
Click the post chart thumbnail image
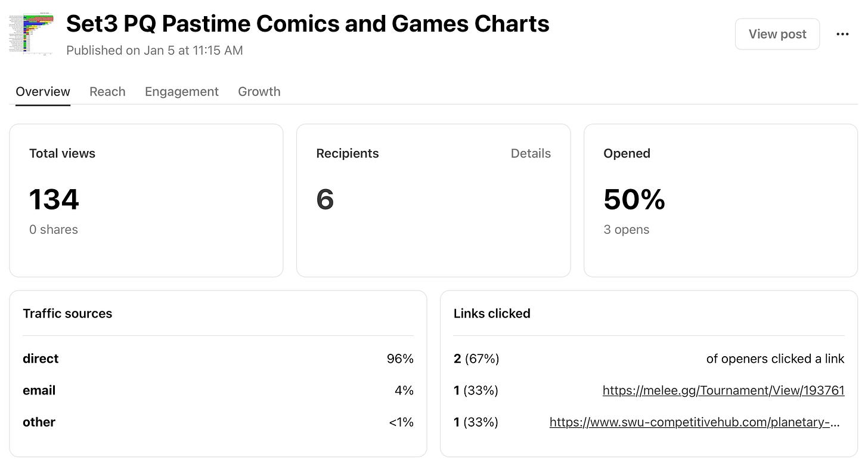click(32, 35)
